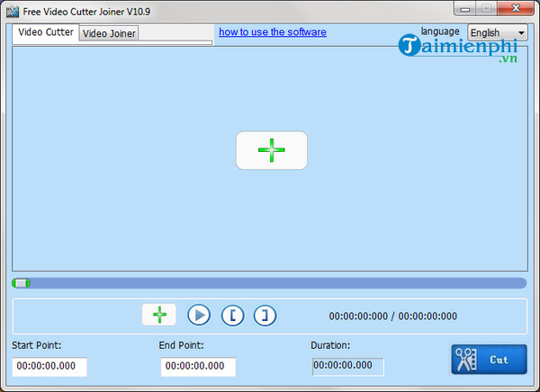This screenshot has height=392, width=540.
Task: Maximize the Free Video Cutter Joiner window
Action: pos(486,10)
